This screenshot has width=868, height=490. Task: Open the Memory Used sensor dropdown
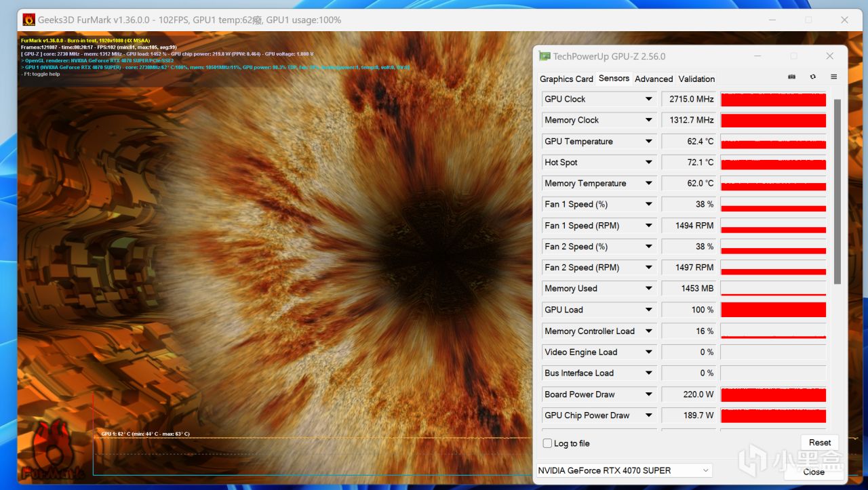(x=648, y=288)
